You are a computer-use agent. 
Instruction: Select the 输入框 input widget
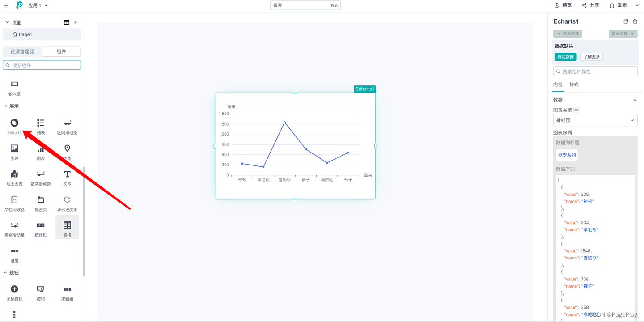tap(14, 88)
